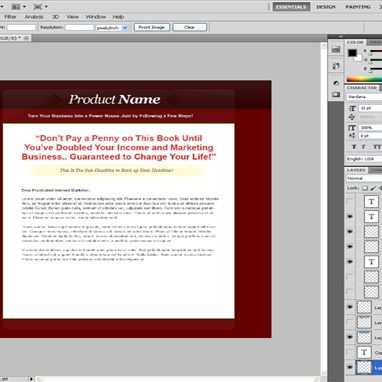Open the Window menu

pyautogui.click(x=96, y=17)
